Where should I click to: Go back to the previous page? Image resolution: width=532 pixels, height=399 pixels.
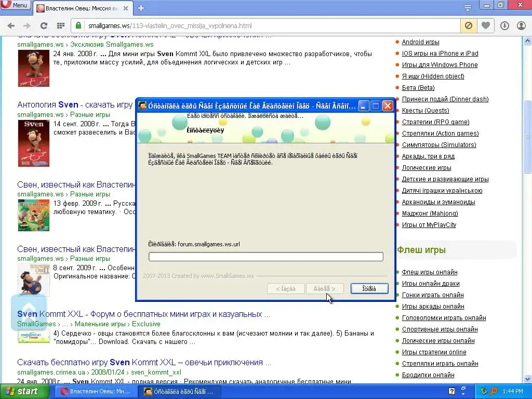click(11, 26)
